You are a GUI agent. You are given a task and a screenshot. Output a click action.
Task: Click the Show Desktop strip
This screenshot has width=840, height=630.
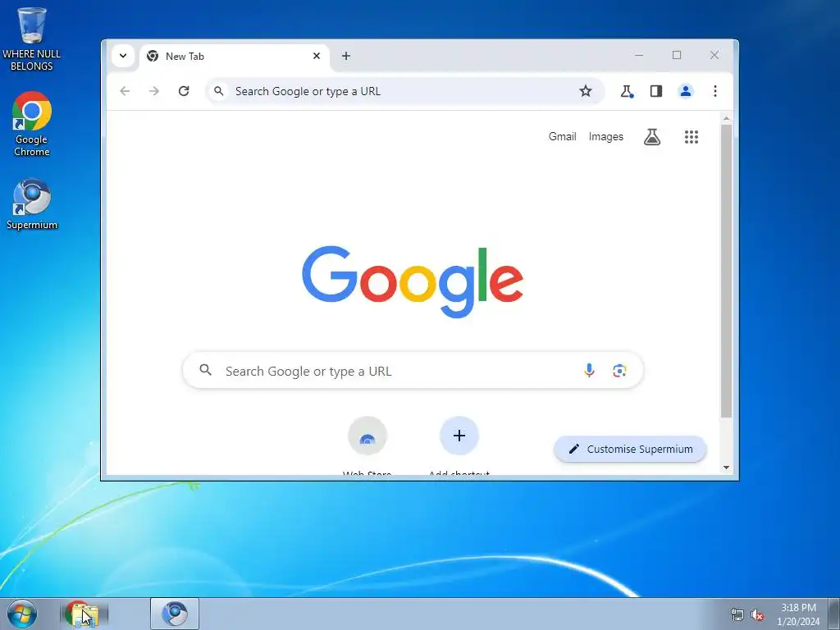click(x=834, y=614)
